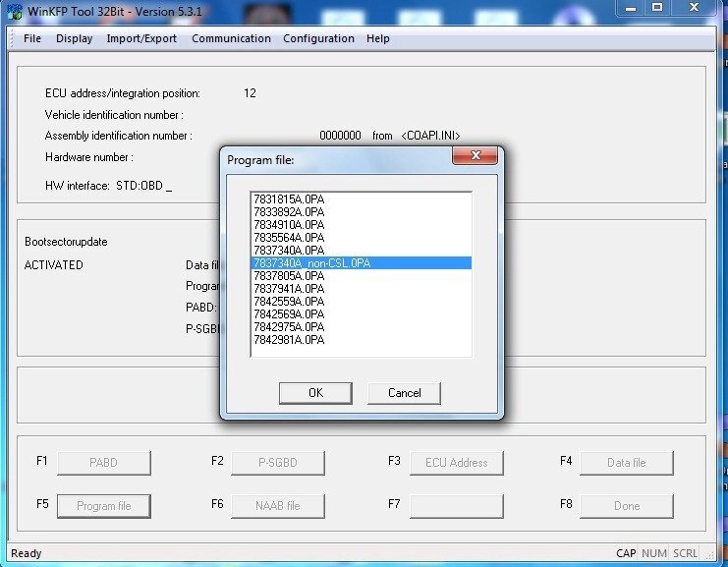Click the NUM indicator in status bar
Viewport: 728px width, 567px height.
coord(654,553)
